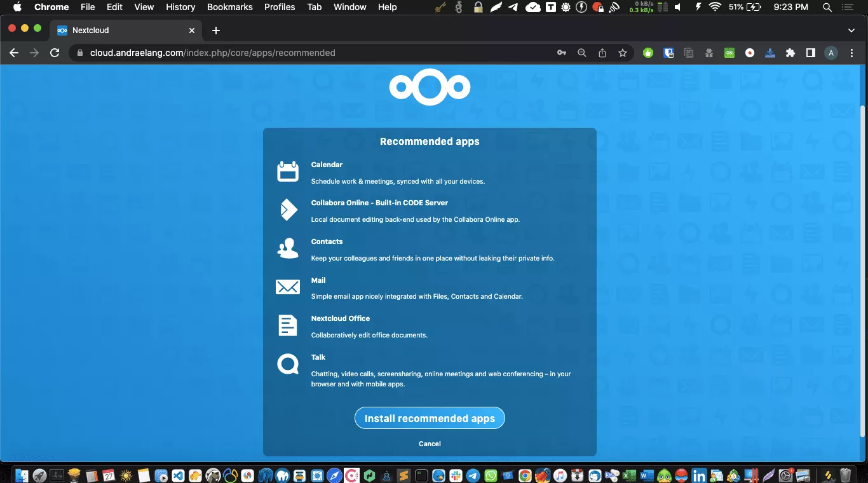Open the Apple menu
The width and height of the screenshot is (868, 483).
click(x=17, y=7)
